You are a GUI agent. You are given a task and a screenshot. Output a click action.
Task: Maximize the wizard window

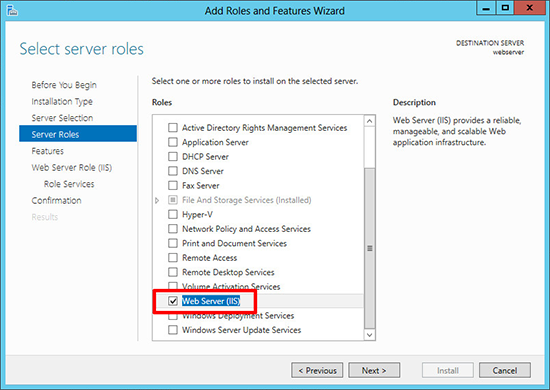point(505,8)
